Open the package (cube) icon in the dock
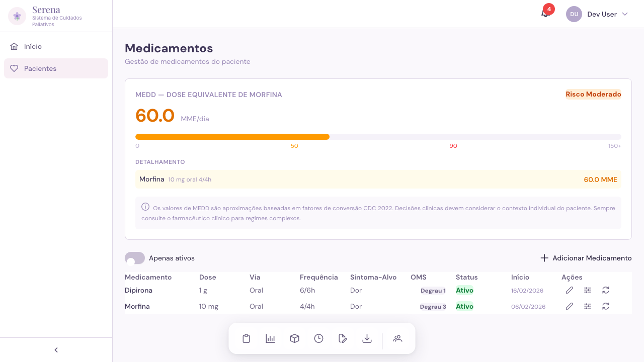The height and width of the screenshot is (362, 644). (294, 338)
